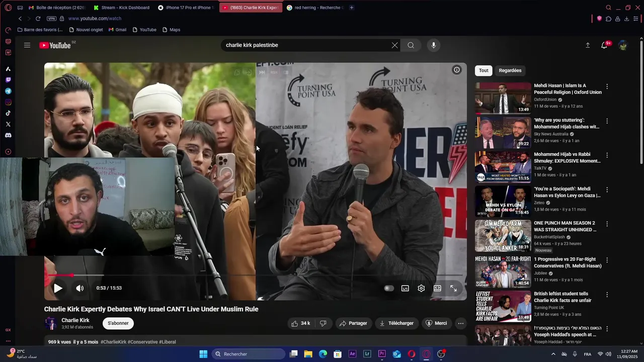Open the video info card icon
644x362 pixels.
tap(457, 70)
